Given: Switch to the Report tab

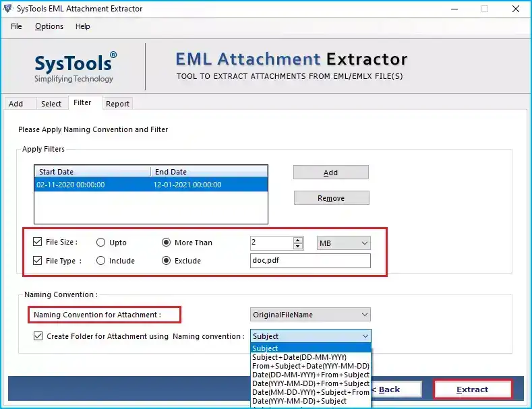Looking at the screenshot, I should point(118,104).
